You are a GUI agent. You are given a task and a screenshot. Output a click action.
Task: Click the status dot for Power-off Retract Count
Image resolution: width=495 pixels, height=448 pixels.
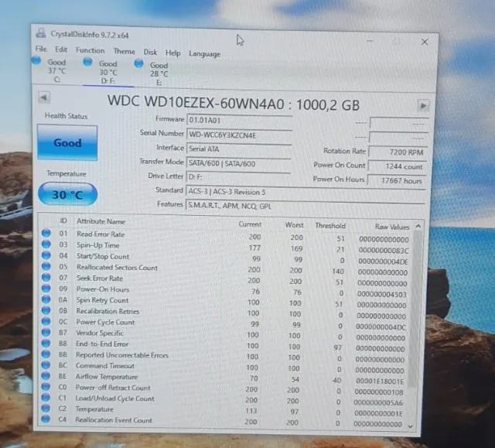coord(46,386)
